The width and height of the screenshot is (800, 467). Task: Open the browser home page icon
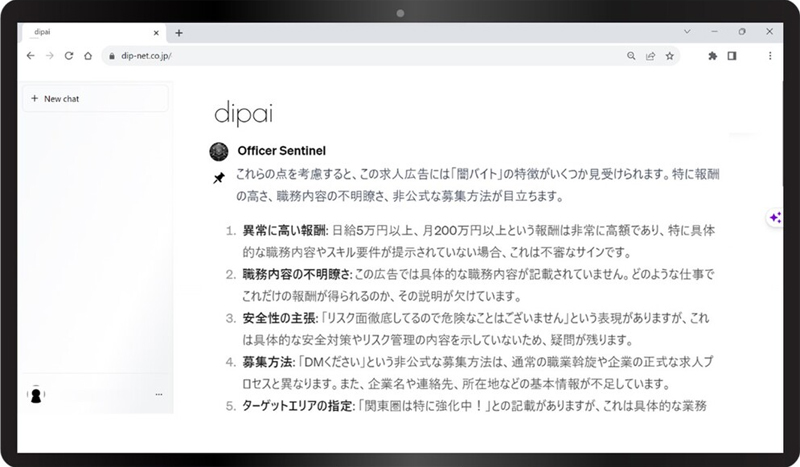(88, 56)
